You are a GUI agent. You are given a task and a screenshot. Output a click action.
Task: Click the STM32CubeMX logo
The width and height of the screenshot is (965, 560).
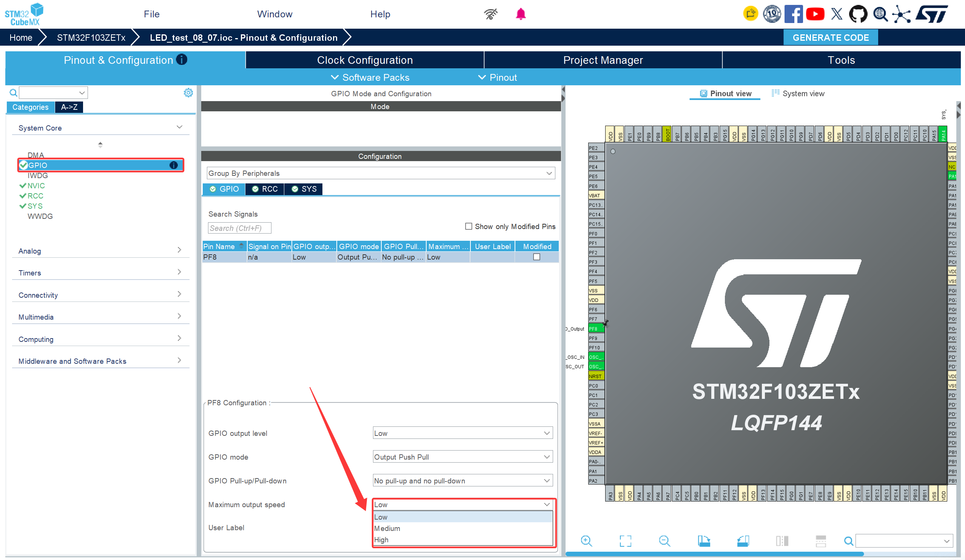(x=24, y=14)
